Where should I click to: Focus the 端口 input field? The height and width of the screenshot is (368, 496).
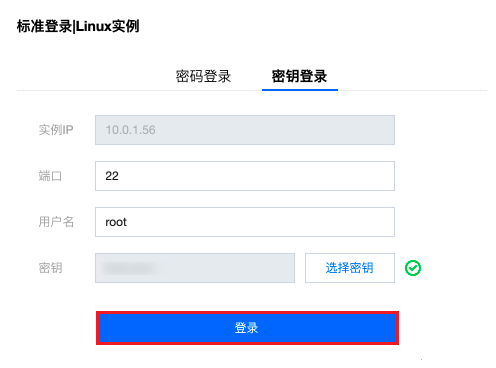pos(245,176)
